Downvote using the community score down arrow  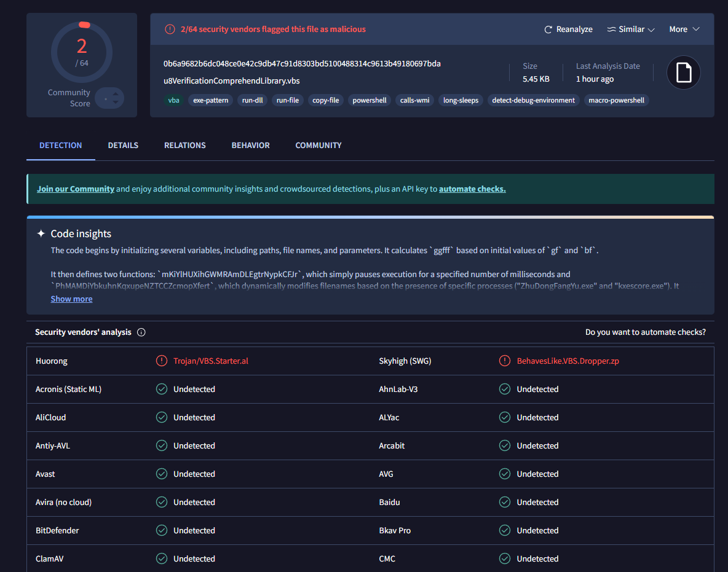tap(116, 101)
